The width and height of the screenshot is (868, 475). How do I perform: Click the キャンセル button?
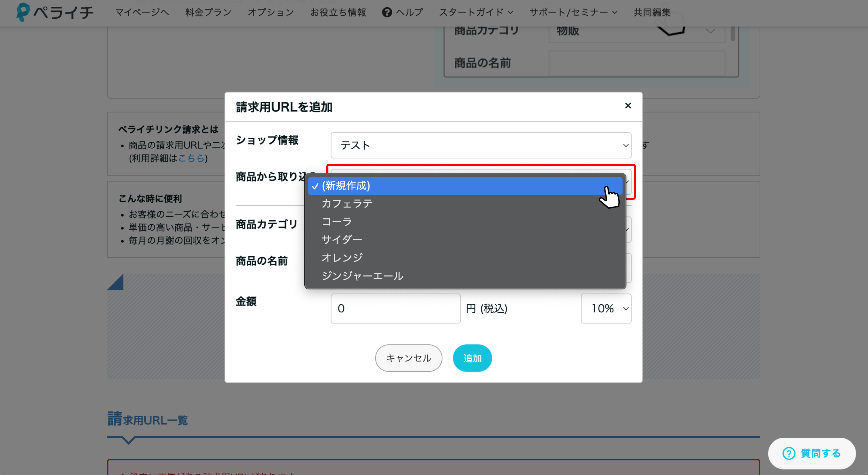pos(409,358)
